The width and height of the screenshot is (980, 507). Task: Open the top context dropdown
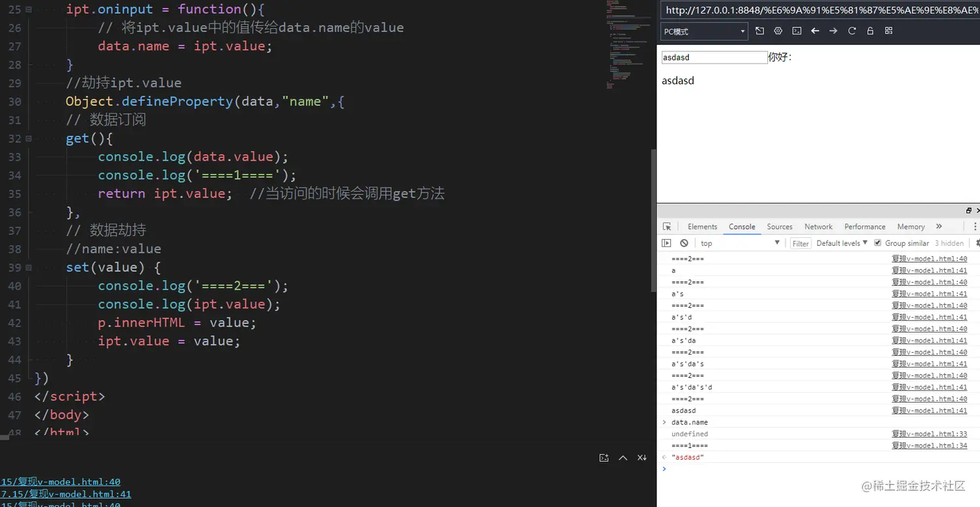(740, 243)
